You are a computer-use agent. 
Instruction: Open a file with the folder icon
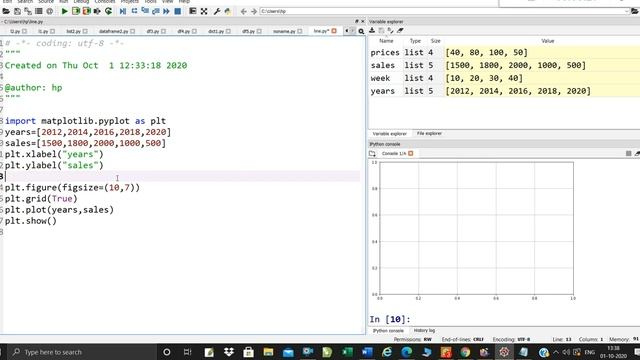click(6, 11)
